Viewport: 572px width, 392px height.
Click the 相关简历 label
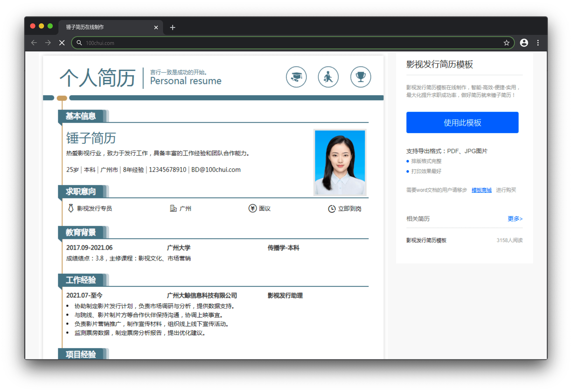pos(418,219)
